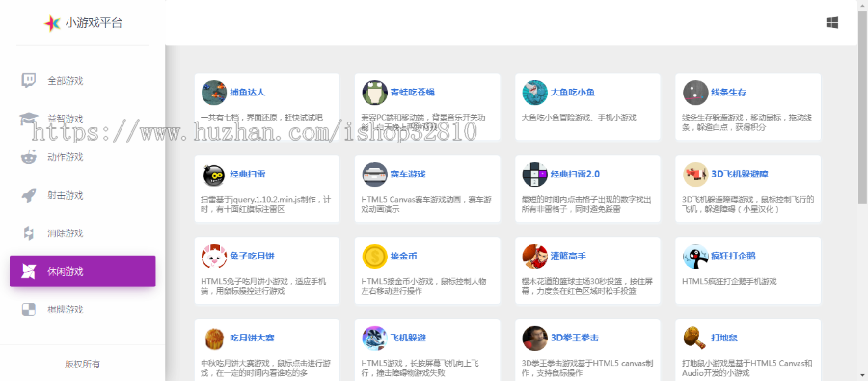Click the gray circle icon of 线条生存
This screenshot has width=868, height=381.
coord(695,93)
